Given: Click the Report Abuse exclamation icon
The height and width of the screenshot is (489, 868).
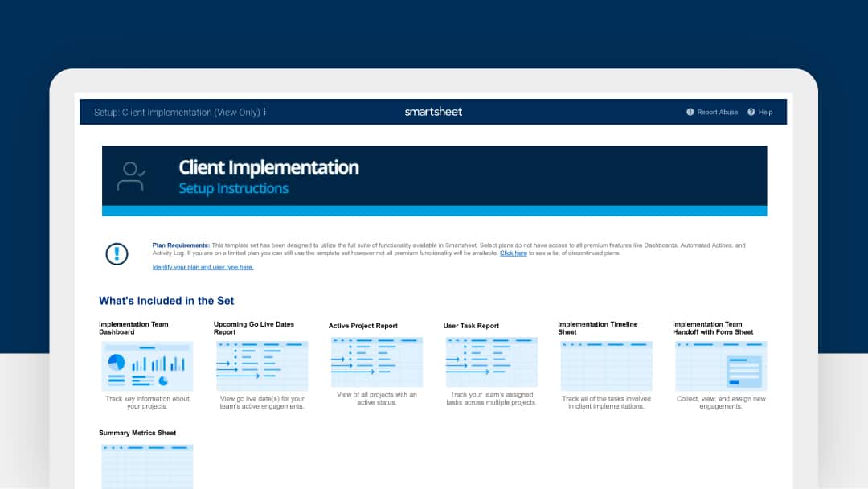Looking at the screenshot, I should coord(690,112).
